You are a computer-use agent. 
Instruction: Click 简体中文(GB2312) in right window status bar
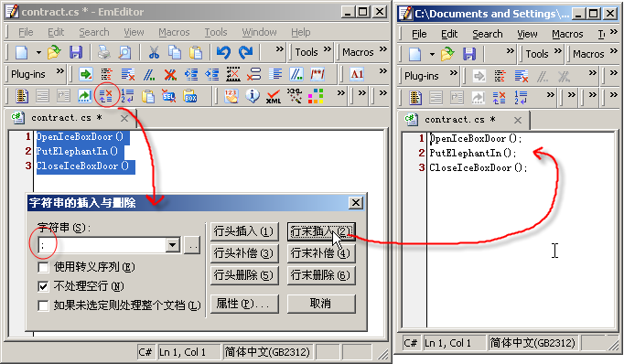pyautogui.click(x=533, y=343)
